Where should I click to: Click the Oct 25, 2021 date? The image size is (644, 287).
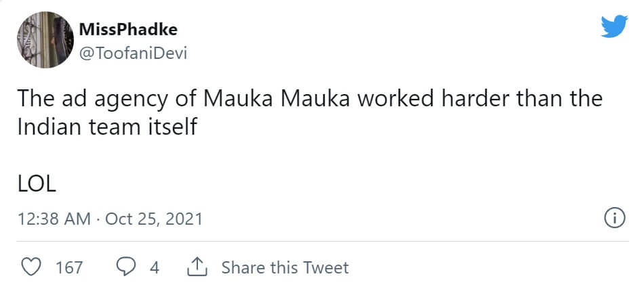click(153, 219)
